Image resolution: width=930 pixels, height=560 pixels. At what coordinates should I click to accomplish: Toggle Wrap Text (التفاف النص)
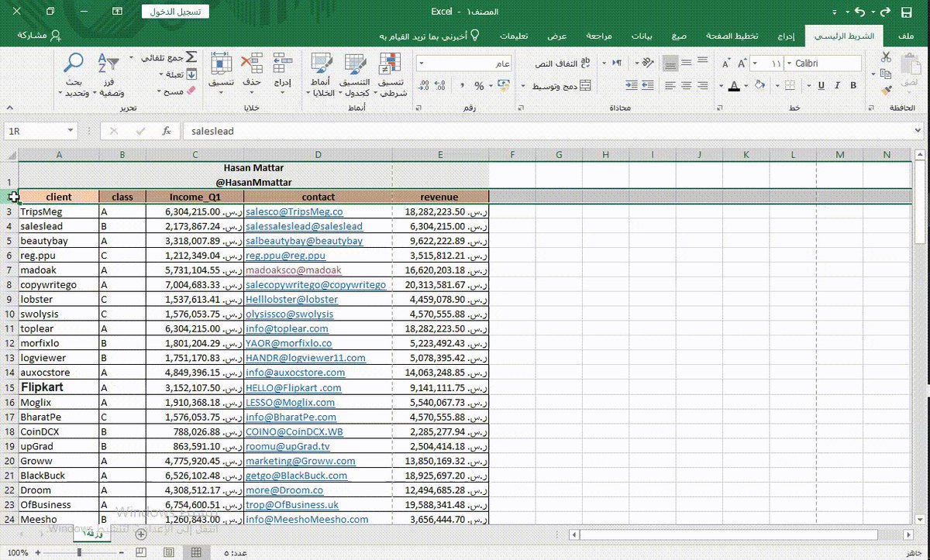point(563,64)
